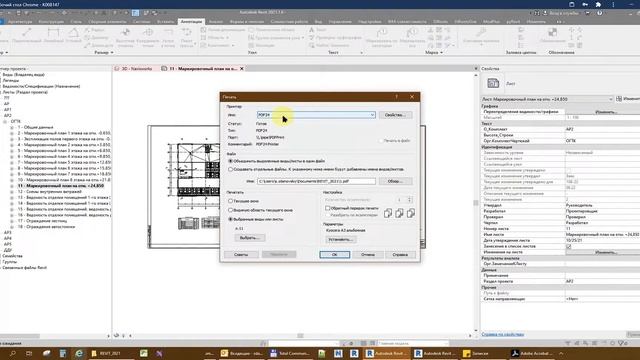Toggle the Занесение в список листов checkbox
Image resolution: width=640 pixels, height=360 pixels.
point(569,247)
